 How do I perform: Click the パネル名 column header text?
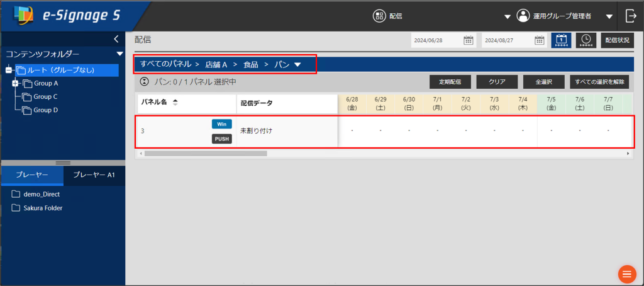click(x=154, y=103)
